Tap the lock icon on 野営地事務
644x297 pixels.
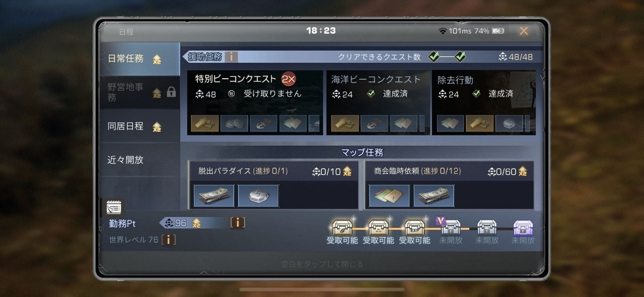[x=171, y=92]
